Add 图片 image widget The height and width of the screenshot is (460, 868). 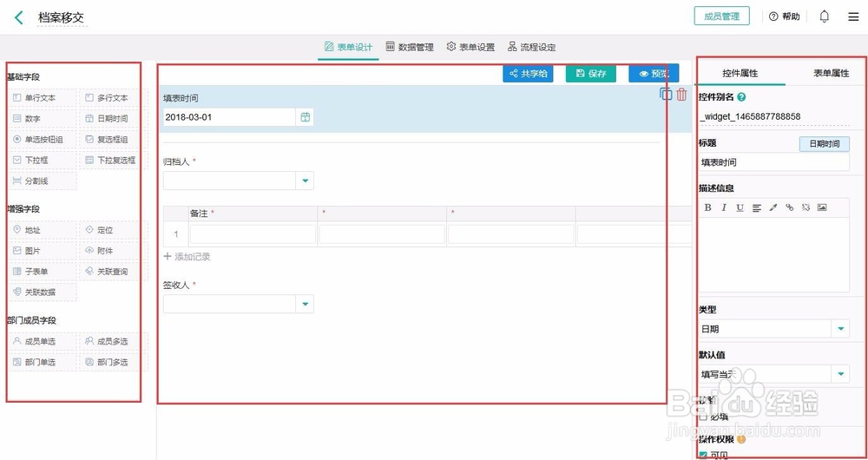click(41, 251)
